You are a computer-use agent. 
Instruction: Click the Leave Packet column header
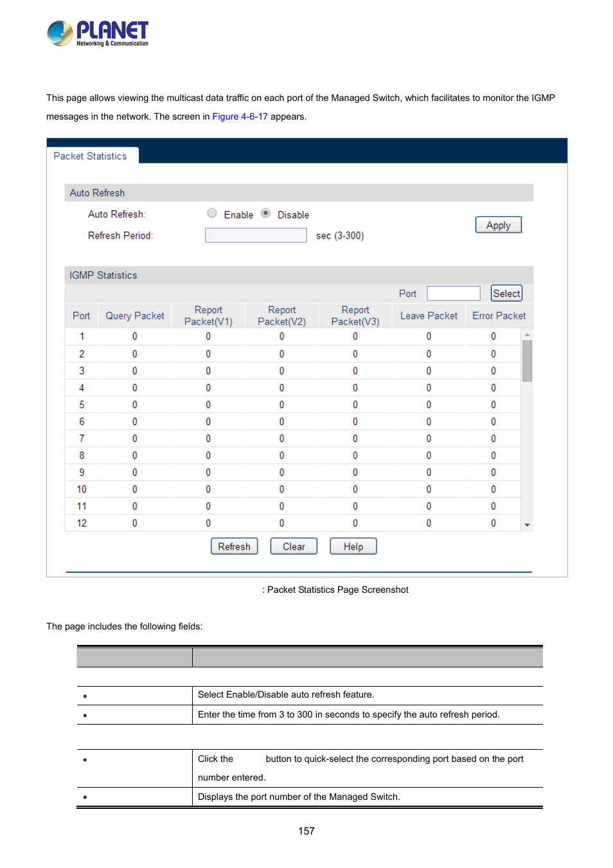pyautogui.click(x=429, y=316)
